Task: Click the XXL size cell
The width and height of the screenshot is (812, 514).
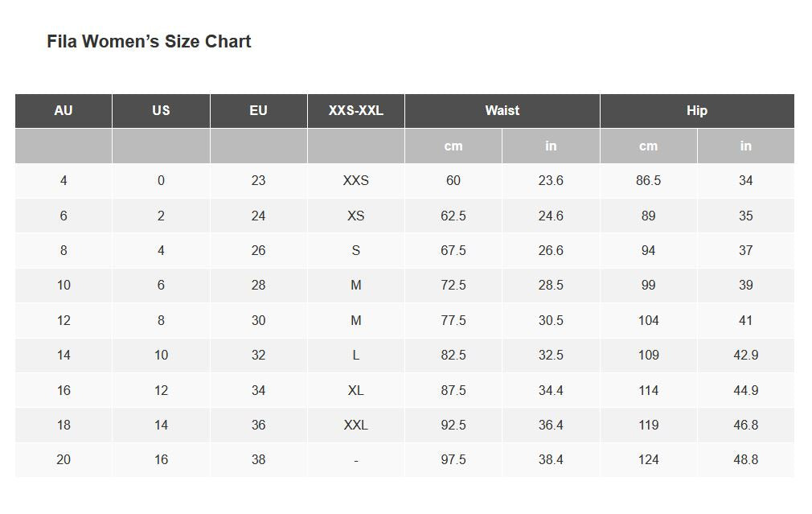Action: [x=355, y=425]
